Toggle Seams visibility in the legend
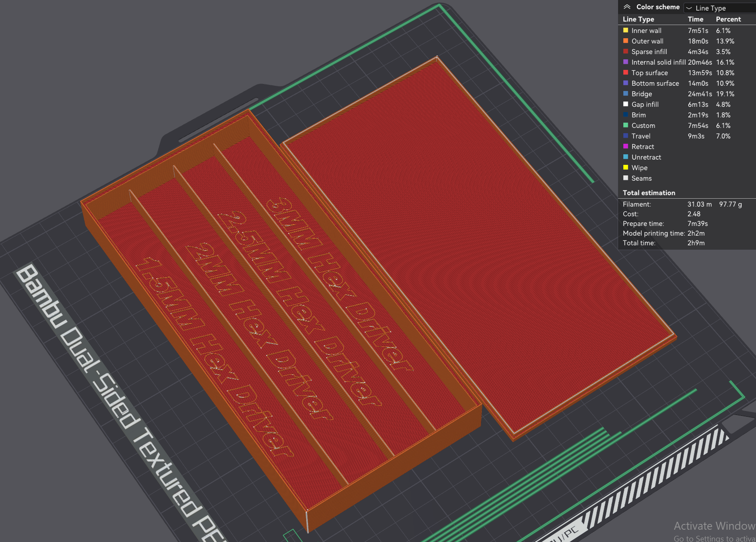The height and width of the screenshot is (542, 756). [x=641, y=178]
